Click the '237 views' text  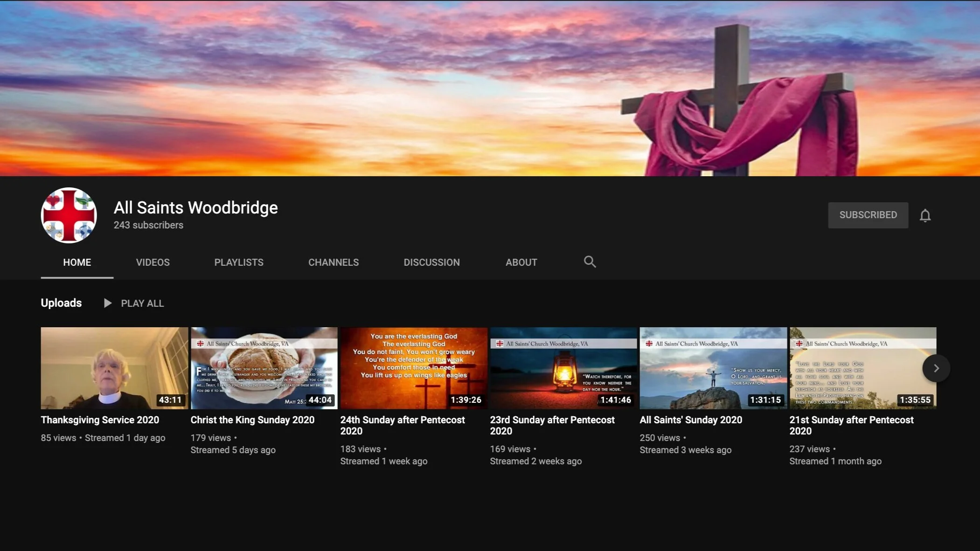pyautogui.click(x=810, y=449)
